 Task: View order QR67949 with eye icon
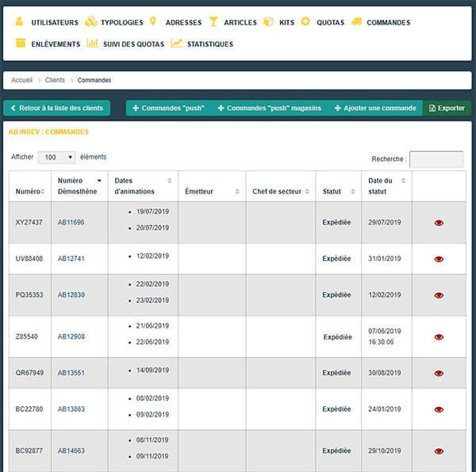tap(439, 374)
